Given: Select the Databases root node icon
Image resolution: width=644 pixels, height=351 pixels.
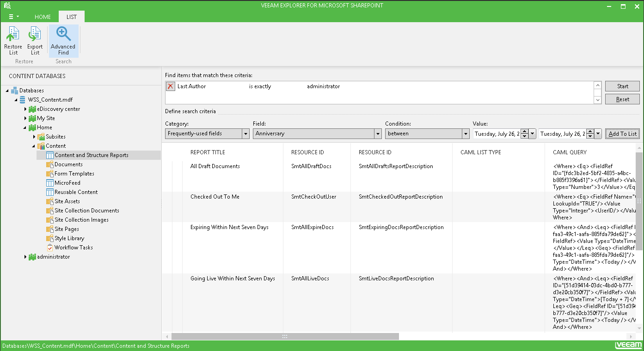Looking at the screenshot, I should (x=14, y=91).
